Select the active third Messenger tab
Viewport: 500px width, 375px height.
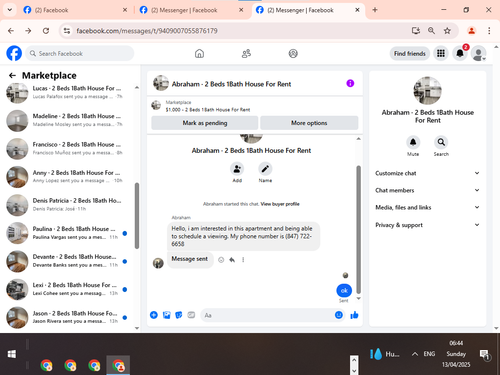coord(308,10)
